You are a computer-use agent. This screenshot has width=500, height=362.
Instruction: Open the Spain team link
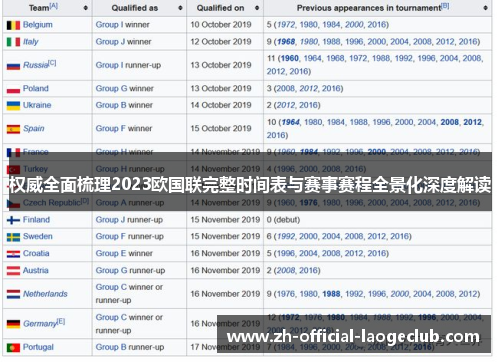[34, 128]
